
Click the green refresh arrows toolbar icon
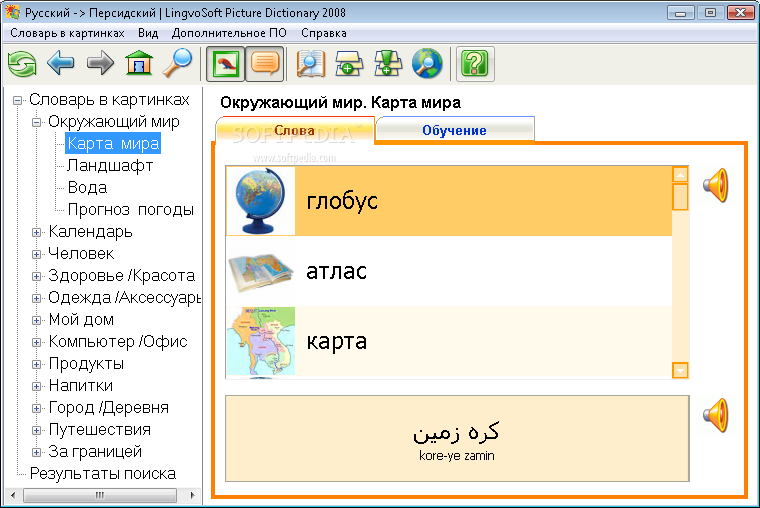coord(22,64)
